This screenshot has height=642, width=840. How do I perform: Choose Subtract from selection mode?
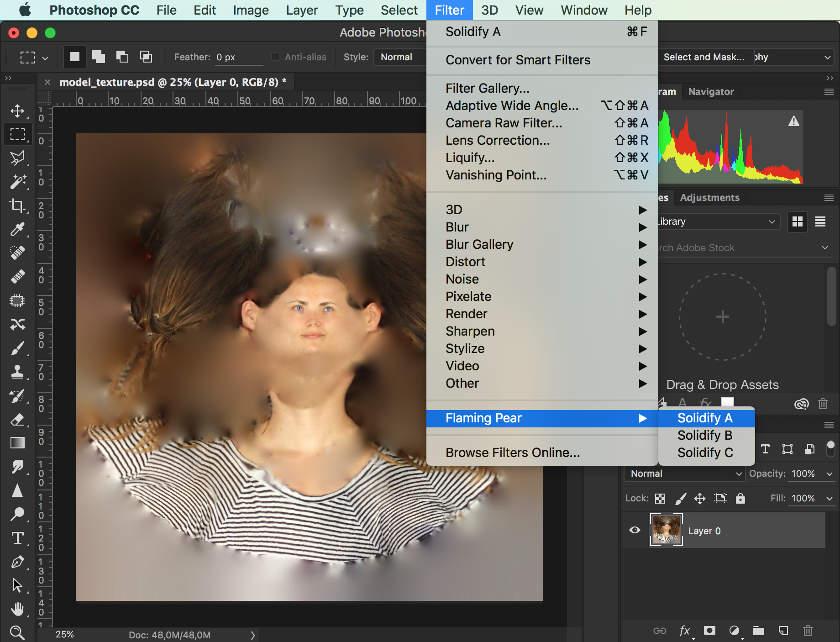click(x=122, y=57)
